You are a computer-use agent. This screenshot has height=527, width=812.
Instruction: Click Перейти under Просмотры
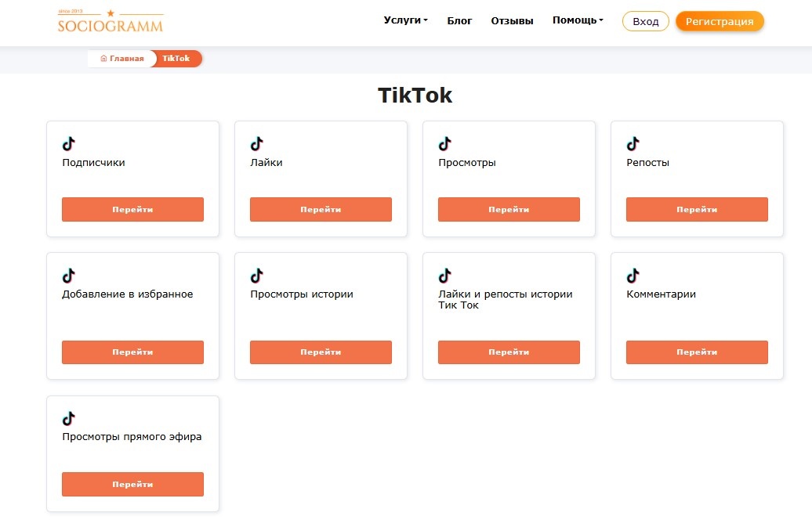tap(509, 209)
